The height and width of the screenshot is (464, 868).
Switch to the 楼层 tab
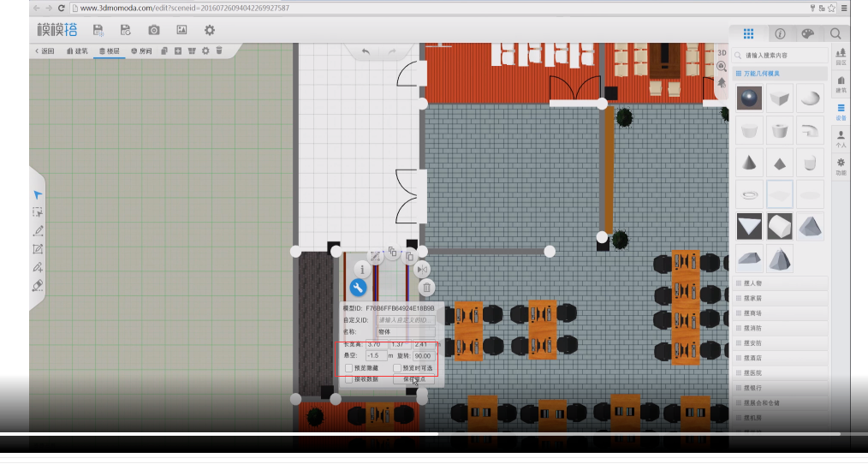[x=109, y=51]
